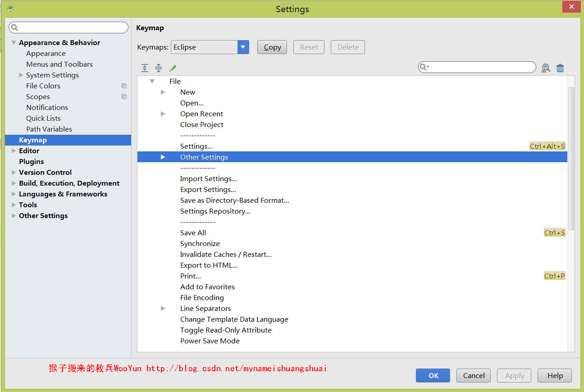Select the Export Settings... action

[x=208, y=189]
